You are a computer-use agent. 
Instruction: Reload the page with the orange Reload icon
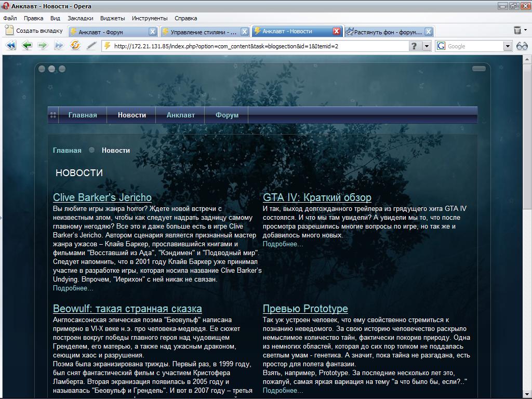pos(75,46)
